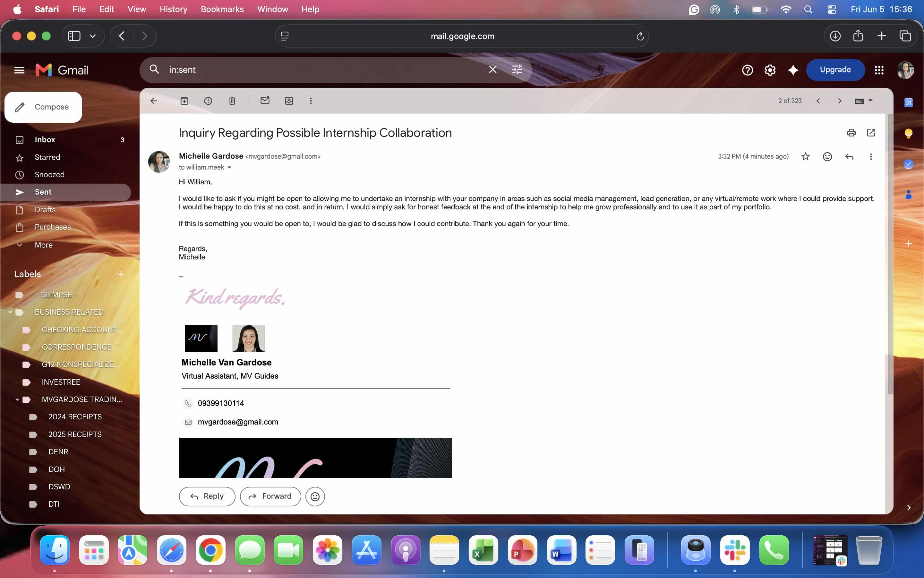Open Safari sidebar options dropdown

[93, 36]
